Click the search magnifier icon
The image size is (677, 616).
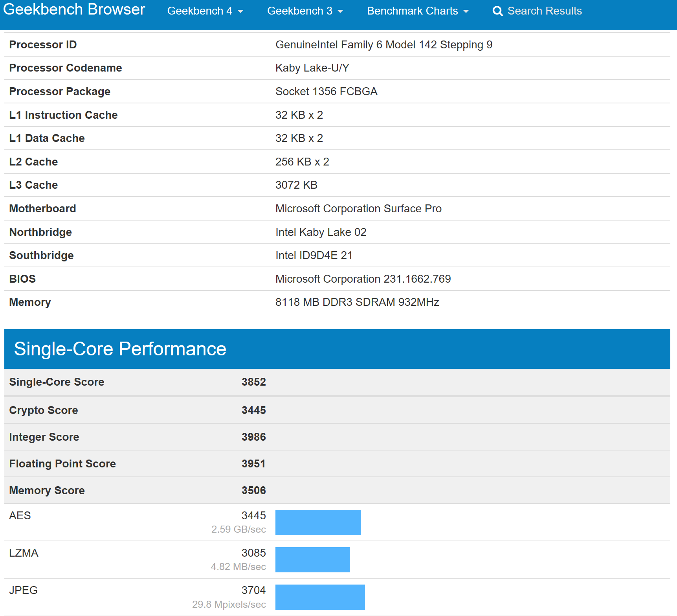point(497,11)
